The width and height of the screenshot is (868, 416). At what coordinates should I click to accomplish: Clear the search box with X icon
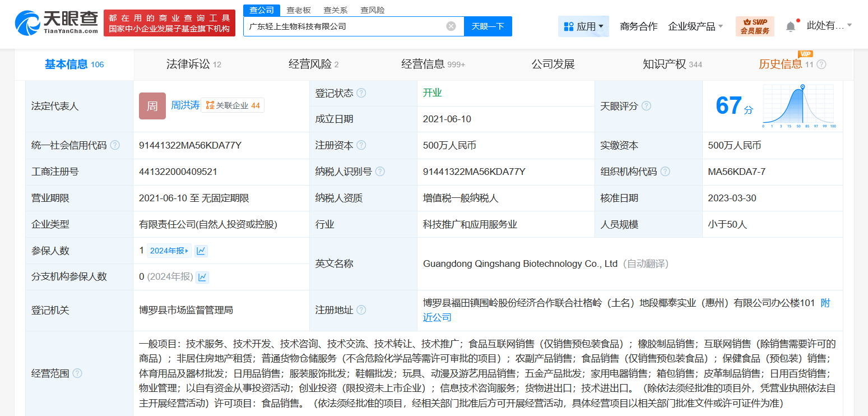tap(451, 26)
